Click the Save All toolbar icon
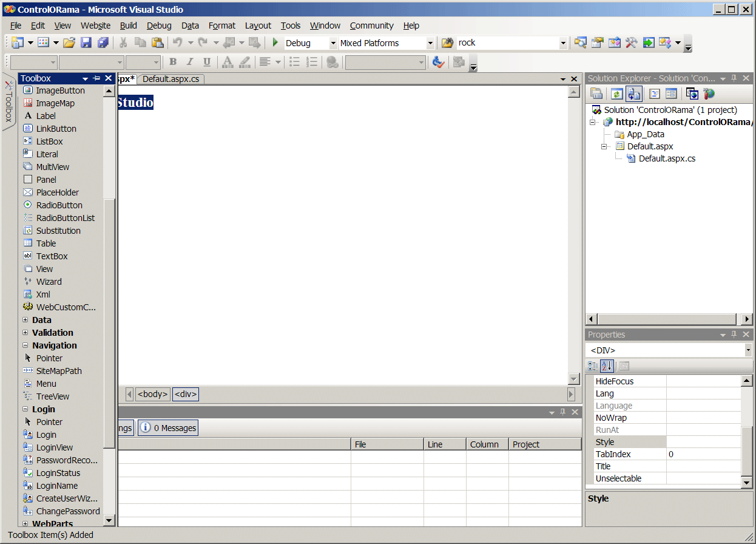 [103, 42]
